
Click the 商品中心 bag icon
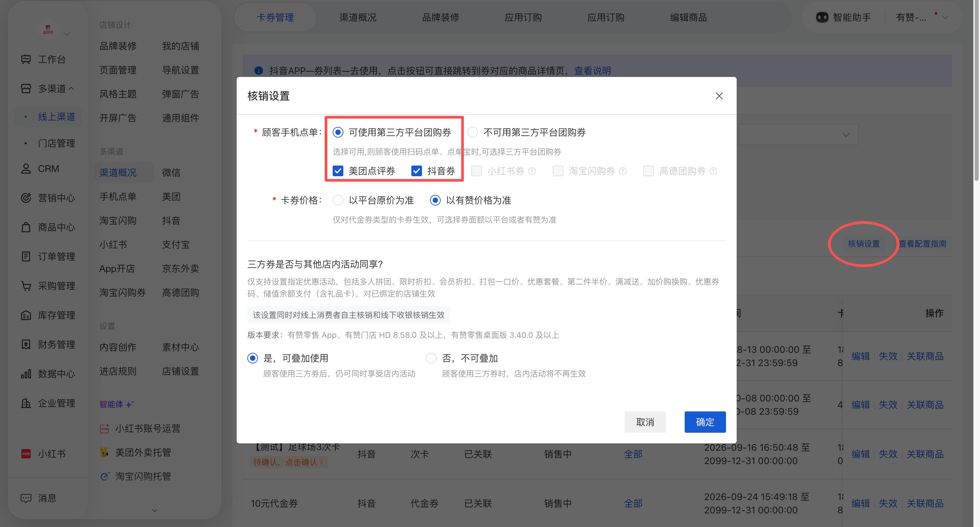coord(26,227)
